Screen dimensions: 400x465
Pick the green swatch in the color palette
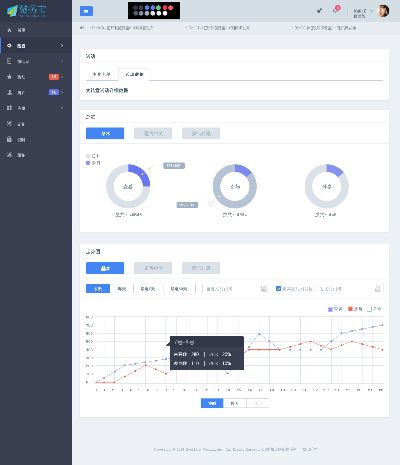pyautogui.click(x=159, y=7)
